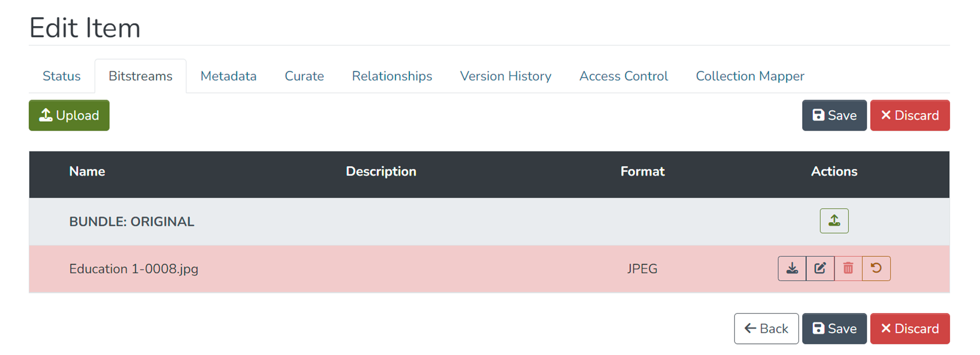Download the Education 1-0008.jpg bitstream
Viewport: 980px width, 355px height.
click(792, 268)
